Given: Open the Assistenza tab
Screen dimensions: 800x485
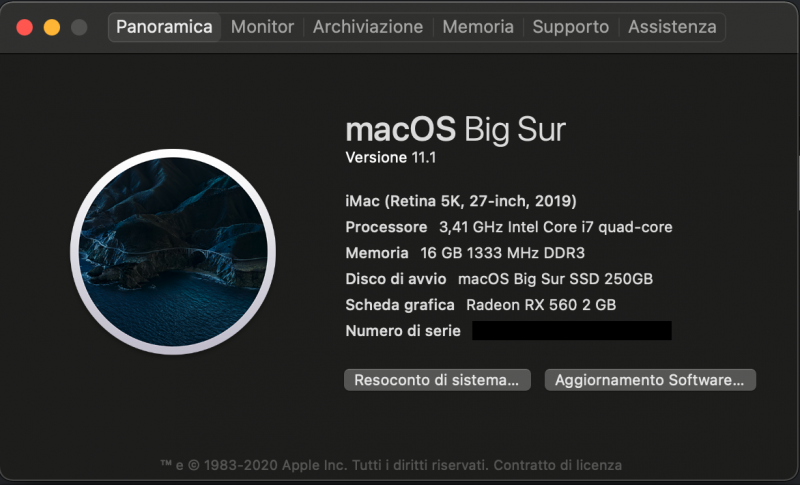Looking at the screenshot, I should pos(672,27).
